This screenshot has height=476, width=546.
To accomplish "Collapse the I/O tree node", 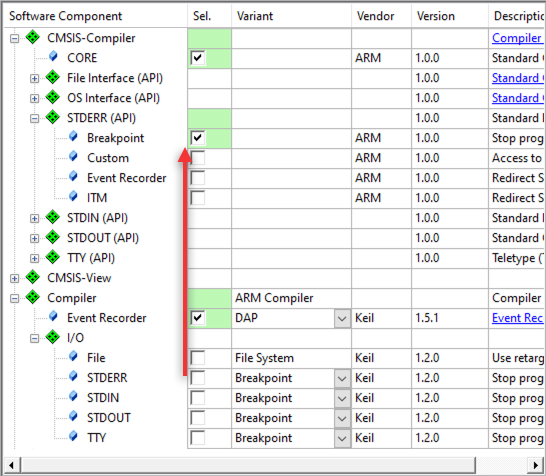I will pyautogui.click(x=34, y=338).
